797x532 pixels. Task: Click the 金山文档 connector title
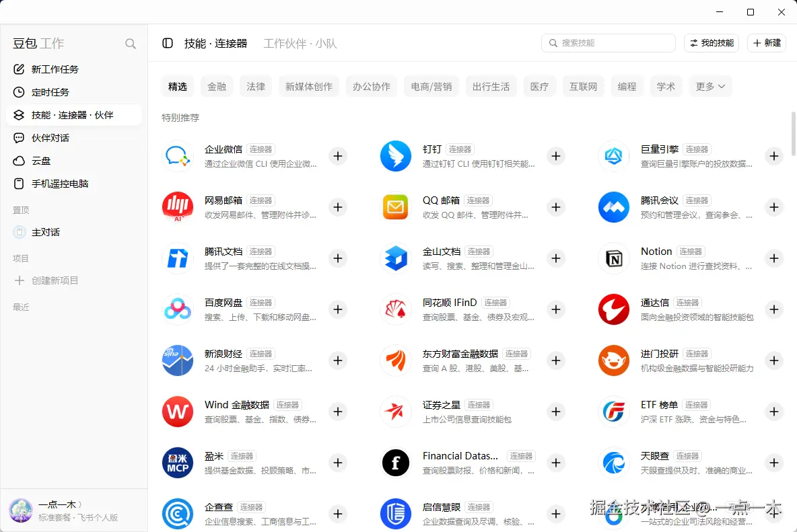click(441, 252)
